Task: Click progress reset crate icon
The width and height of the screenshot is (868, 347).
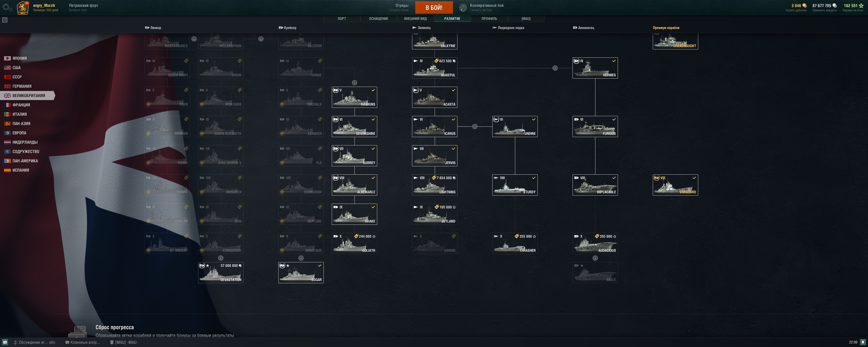Action: tap(78, 332)
